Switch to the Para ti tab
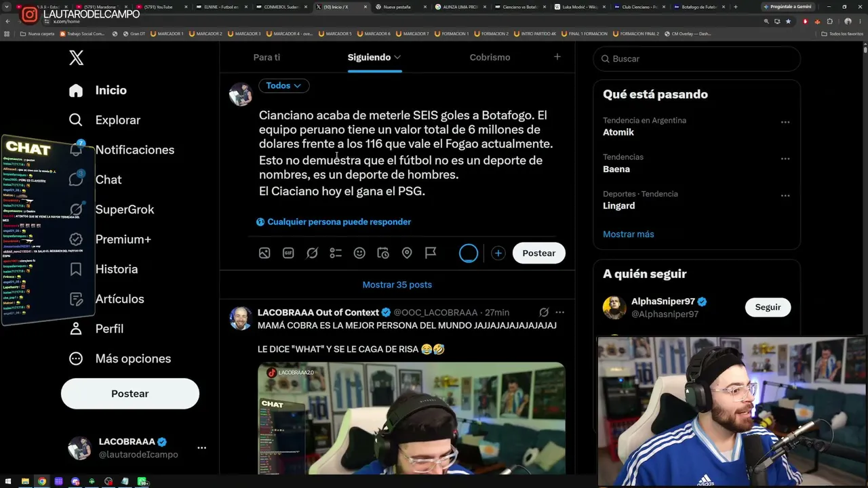 point(267,58)
